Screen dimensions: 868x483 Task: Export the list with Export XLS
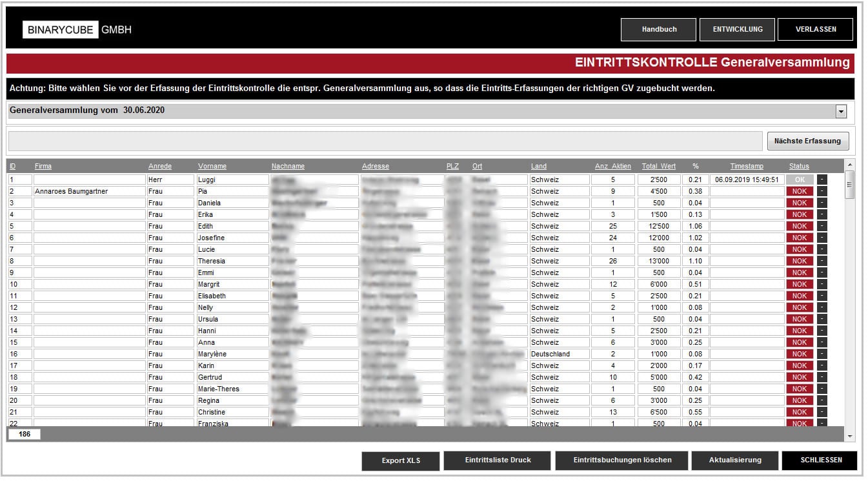click(x=401, y=461)
